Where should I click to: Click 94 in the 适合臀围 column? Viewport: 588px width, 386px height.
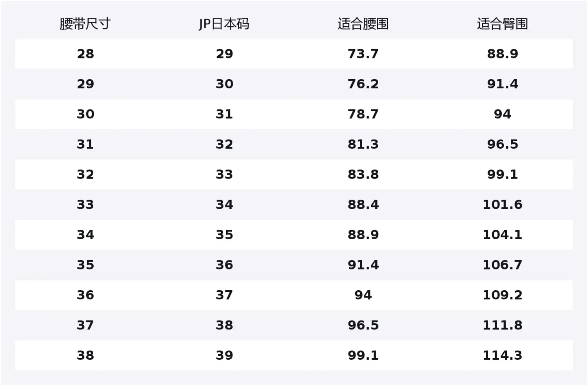502,114
